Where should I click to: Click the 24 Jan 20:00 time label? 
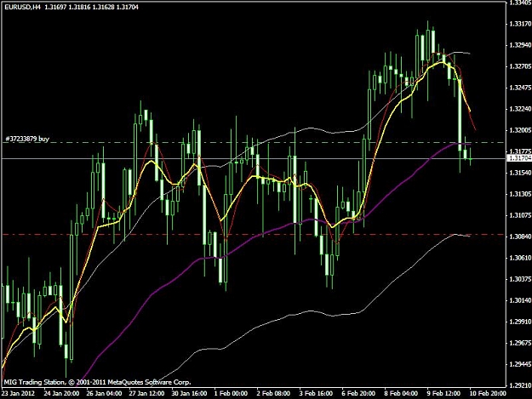(61, 394)
